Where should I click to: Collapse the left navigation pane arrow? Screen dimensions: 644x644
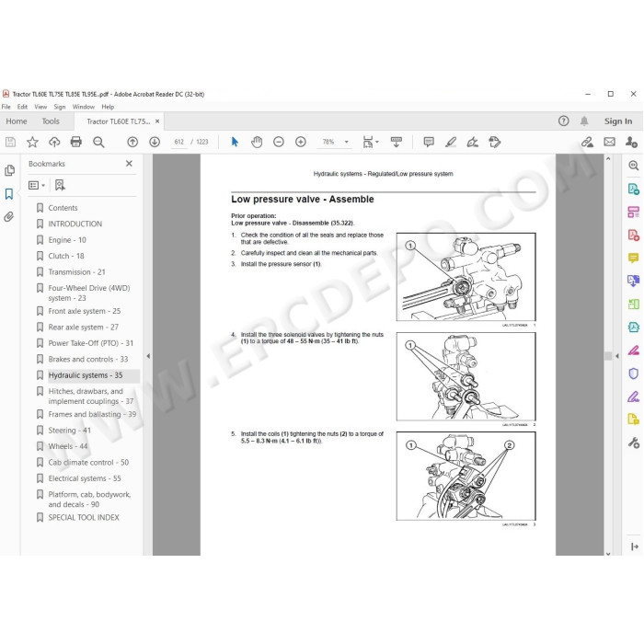[148, 356]
